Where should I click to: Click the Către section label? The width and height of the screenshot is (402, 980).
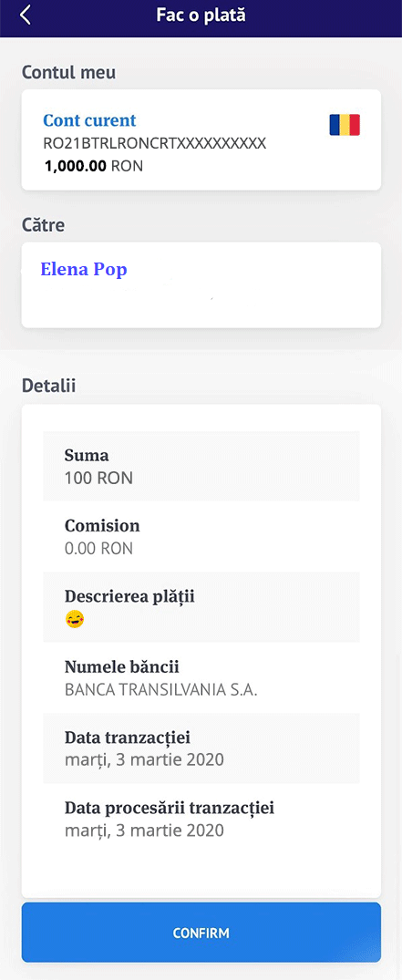coord(43,224)
